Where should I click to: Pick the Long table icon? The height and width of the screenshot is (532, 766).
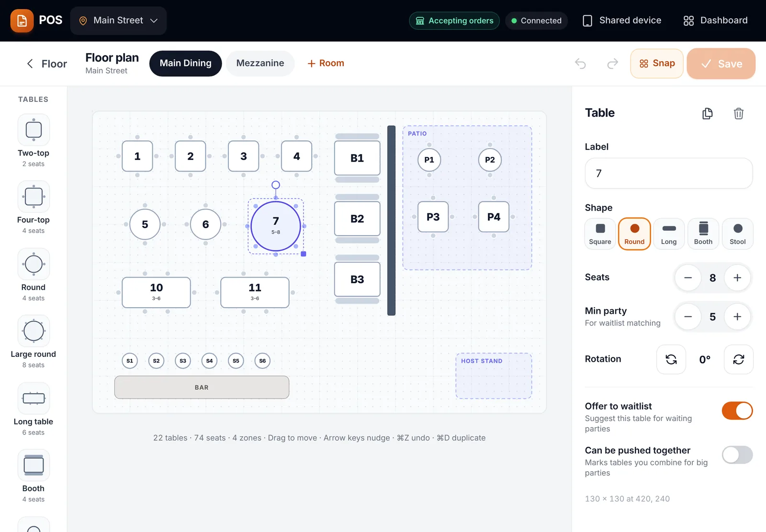point(34,398)
